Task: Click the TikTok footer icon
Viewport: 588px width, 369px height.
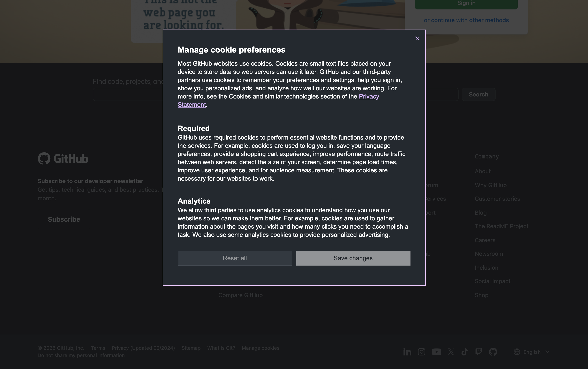Action: coord(465,352)
